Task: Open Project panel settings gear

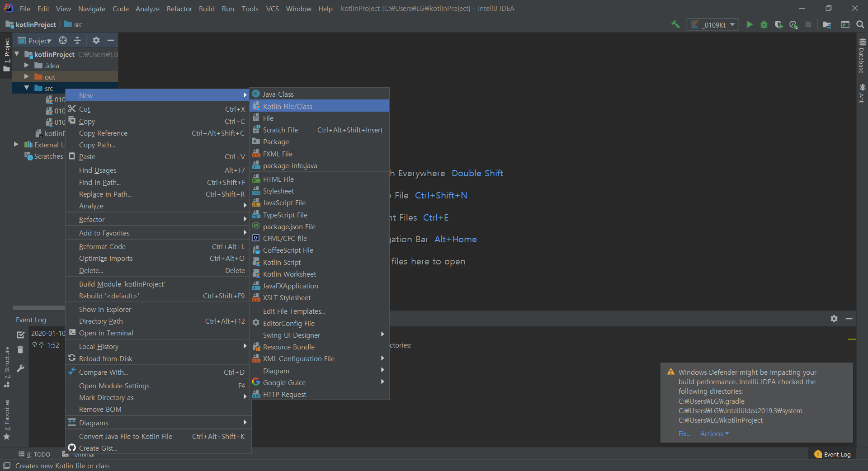Action: tap(96, 40)
